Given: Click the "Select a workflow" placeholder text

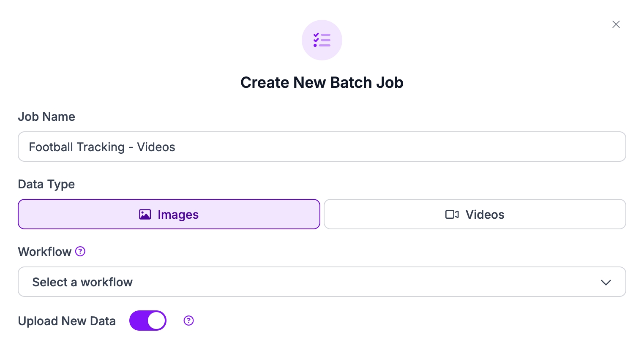Looking at the screenshot, I should click(82, 282).
